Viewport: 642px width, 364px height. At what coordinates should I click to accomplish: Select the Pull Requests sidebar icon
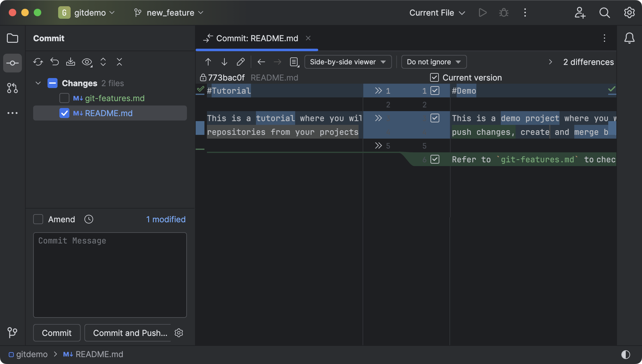[13, 88]
